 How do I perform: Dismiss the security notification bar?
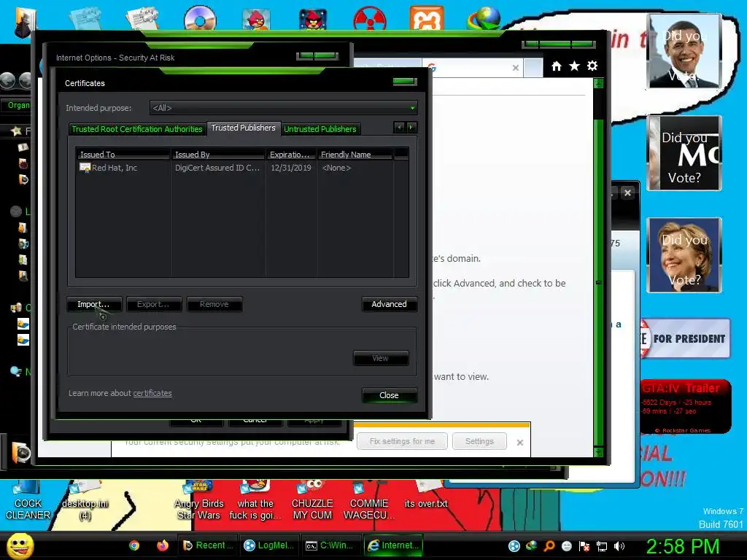tap(520, 443)
